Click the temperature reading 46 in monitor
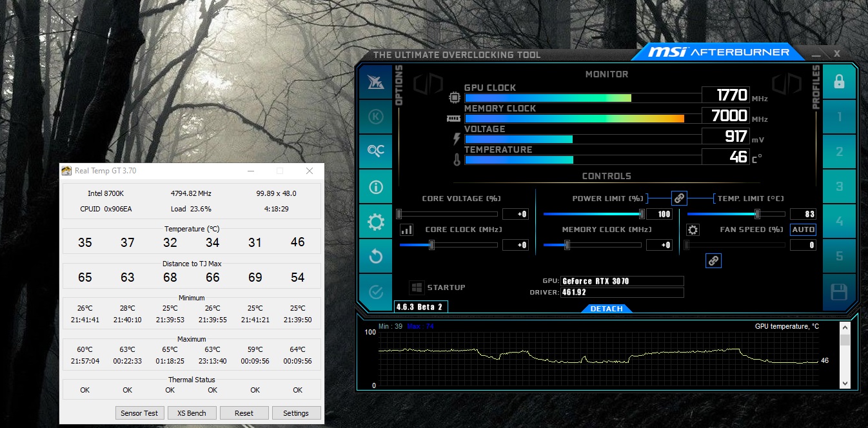The width and height of the screenshot is (868, 428). [738, 157]
